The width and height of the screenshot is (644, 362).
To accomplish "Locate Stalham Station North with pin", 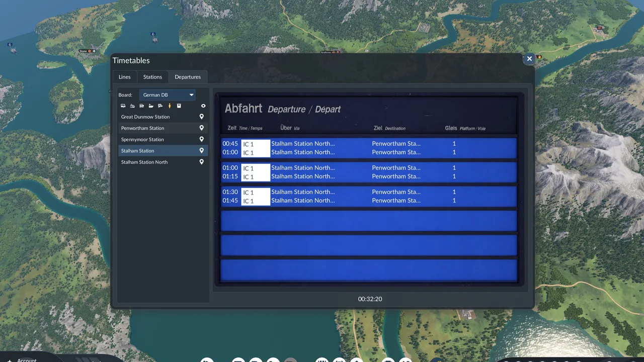I will click(202, 162).
